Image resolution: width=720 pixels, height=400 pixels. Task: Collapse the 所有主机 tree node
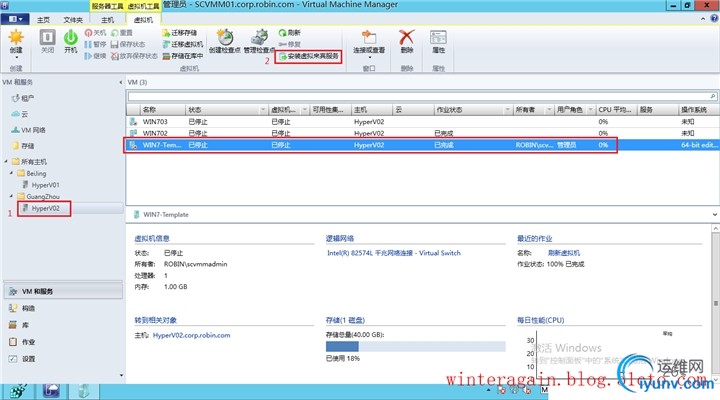(6, 162)
